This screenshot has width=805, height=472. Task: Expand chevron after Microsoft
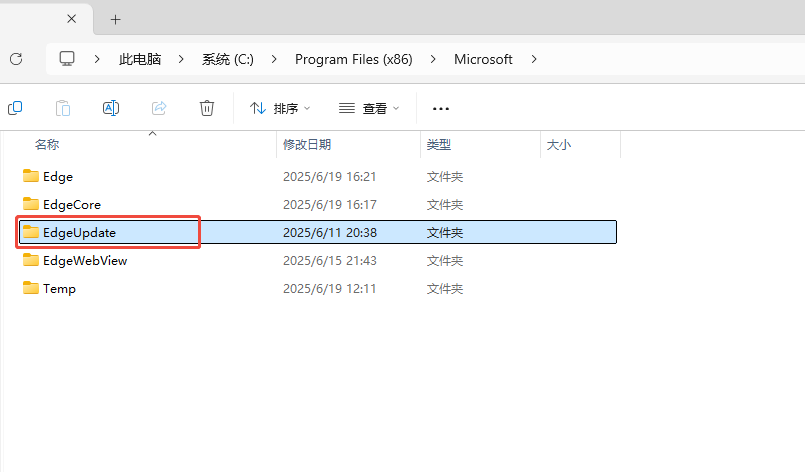tap(534, 59)
